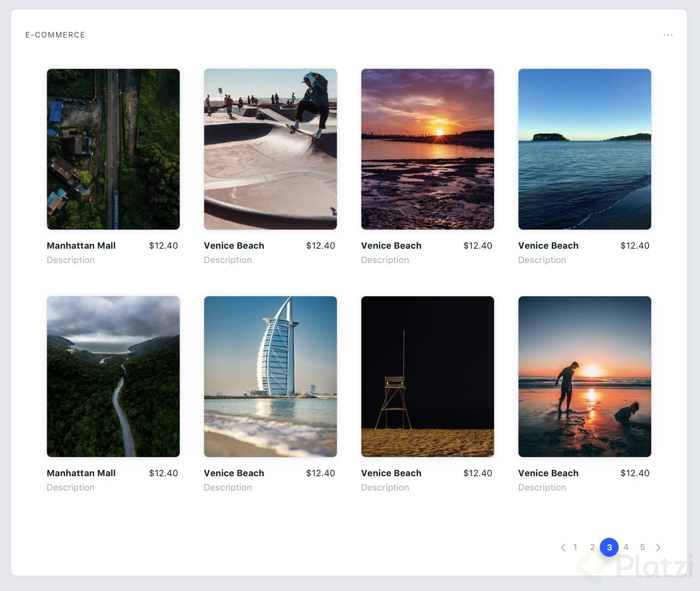Image resolution: width=700 pixels, height=591 pixels.
Task: Open the blue sea island thumbnail
Action: click(x=584, y=149)
